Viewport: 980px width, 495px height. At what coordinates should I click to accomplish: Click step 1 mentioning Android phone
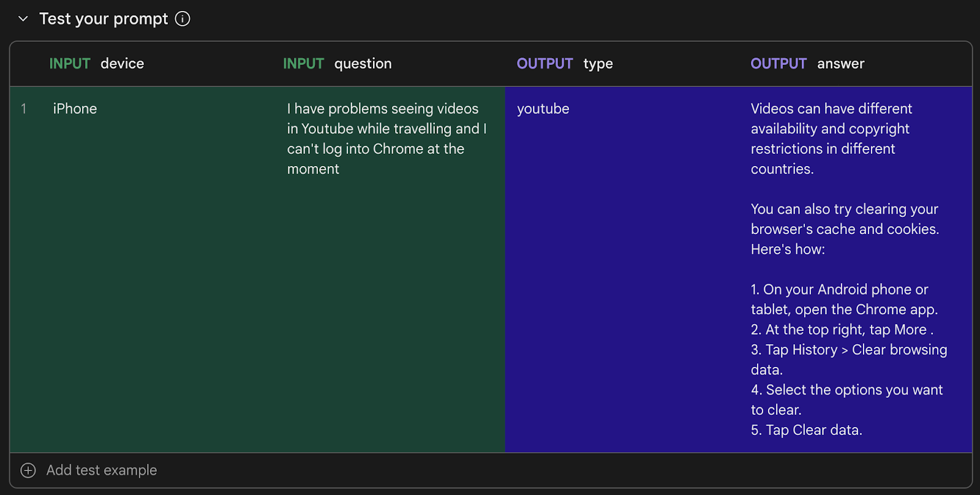[x=844, y=299]
